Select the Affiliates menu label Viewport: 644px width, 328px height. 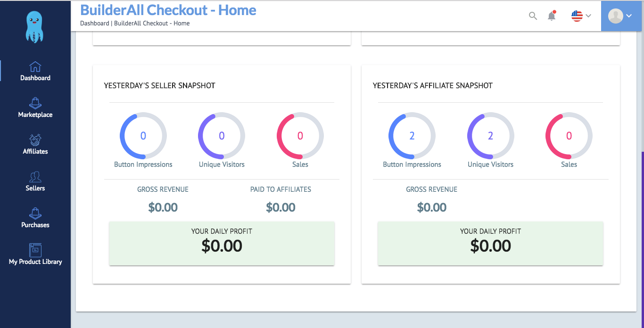[35, 151]
